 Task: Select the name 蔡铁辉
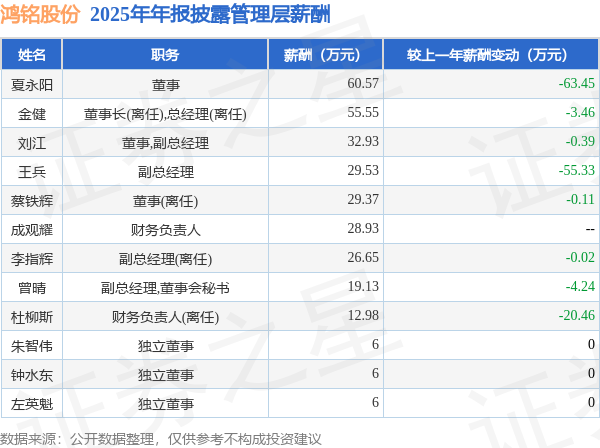32,201
